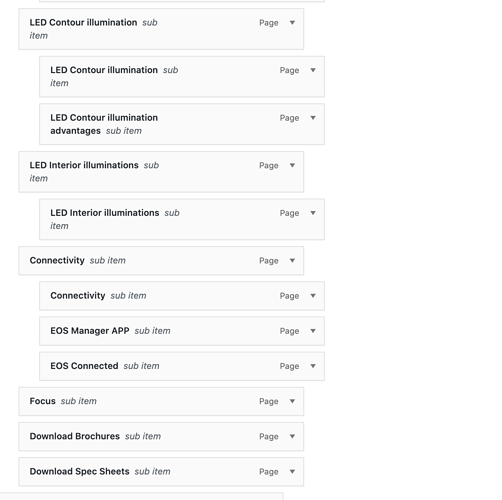Viewport: 502px width, 500px height.
Task: Open the EOS Manager APP item arrow
Action: 313,331
